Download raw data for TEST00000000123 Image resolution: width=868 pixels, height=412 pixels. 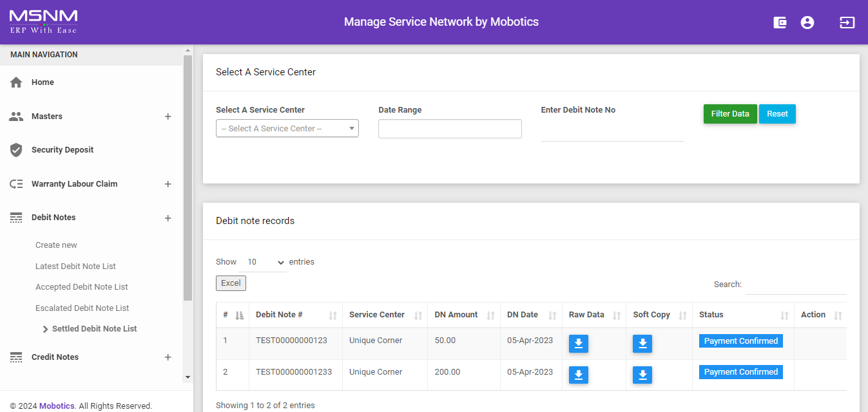pos(578,344)
